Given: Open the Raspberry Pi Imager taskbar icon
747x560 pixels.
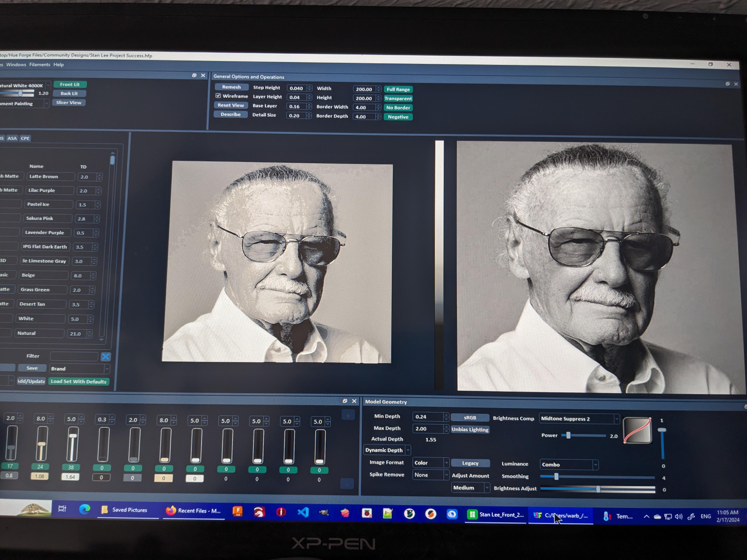Looking at the screenshot, I should [x=367, y=513].
